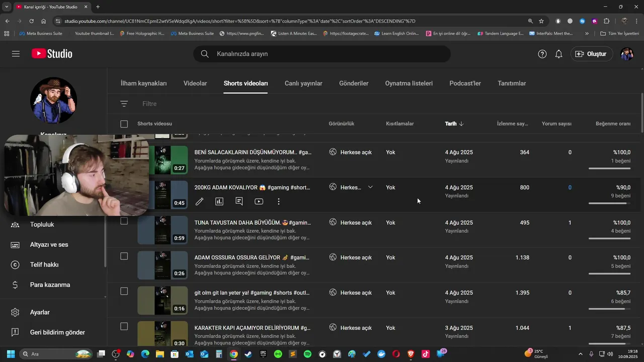Edit details pencil icon for 200KG ADAM KOVALIYOR
644x362 pixels.
click(200, 202)
